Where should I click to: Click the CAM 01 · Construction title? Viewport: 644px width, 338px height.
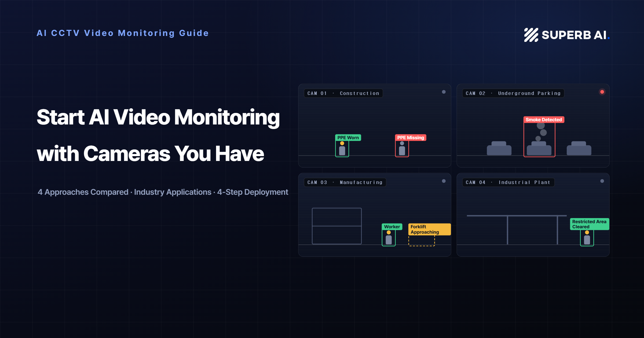[x=343, y=93]
